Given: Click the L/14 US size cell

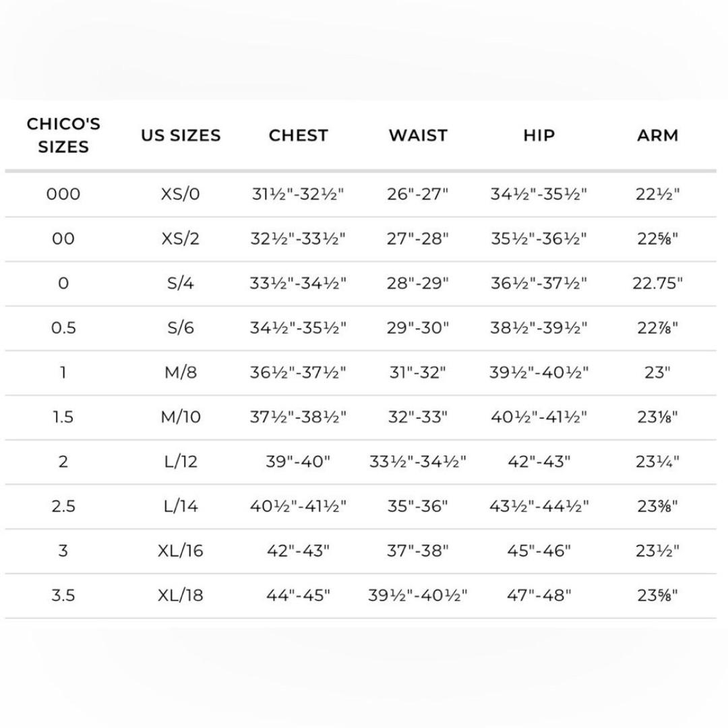Looking at the screenshot, I should (180, 506).
